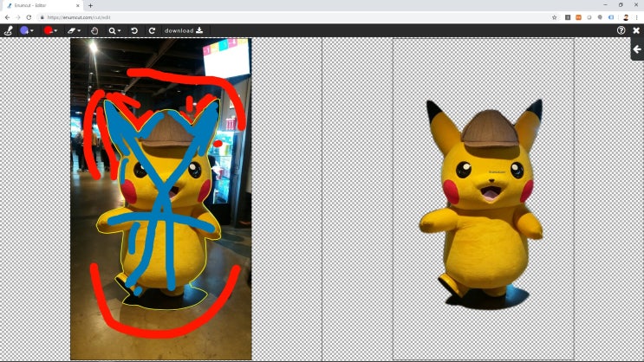Click the source photo canvas with markings
Screen dimensions: 644x362
click(161, 199)
